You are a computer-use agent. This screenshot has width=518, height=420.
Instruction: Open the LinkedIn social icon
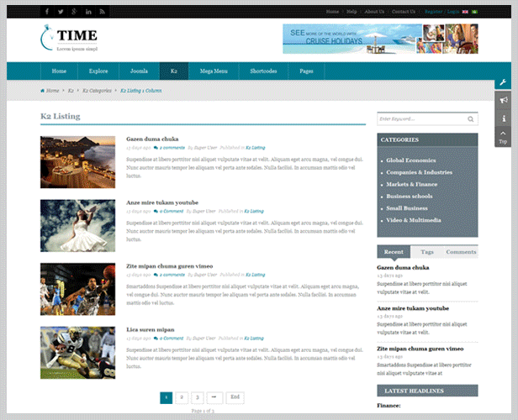[87, 12]
